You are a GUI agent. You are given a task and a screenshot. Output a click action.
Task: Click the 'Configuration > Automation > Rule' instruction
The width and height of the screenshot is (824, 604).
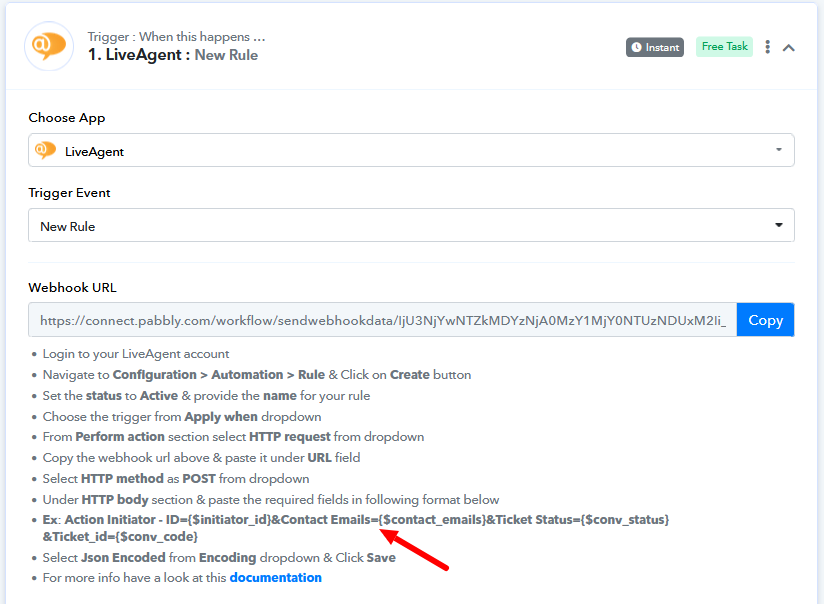coord(257,375)
